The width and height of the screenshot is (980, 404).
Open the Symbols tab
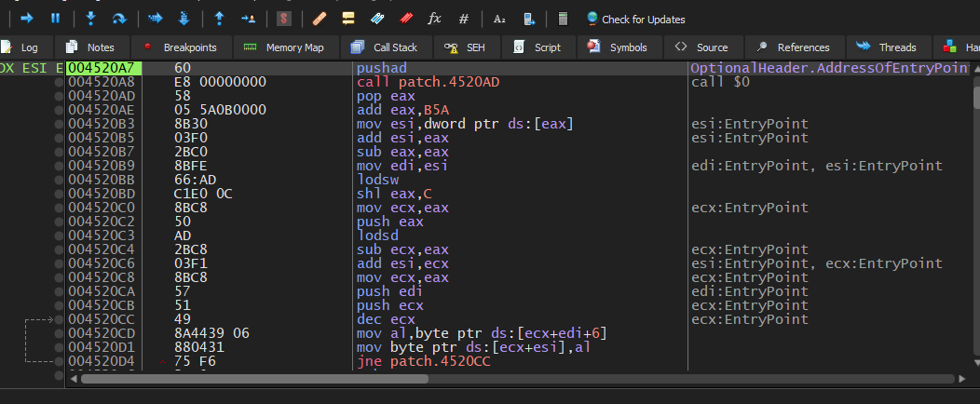[619, 47]
